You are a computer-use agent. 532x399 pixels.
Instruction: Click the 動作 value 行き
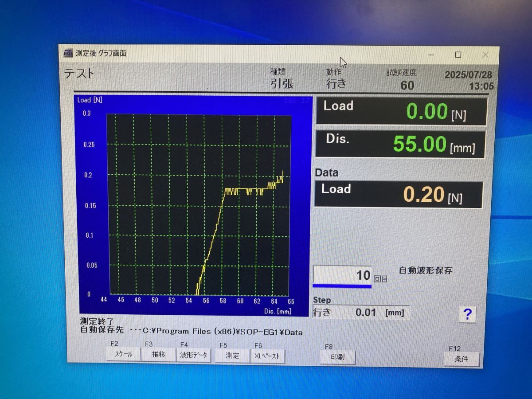[336, 83]
